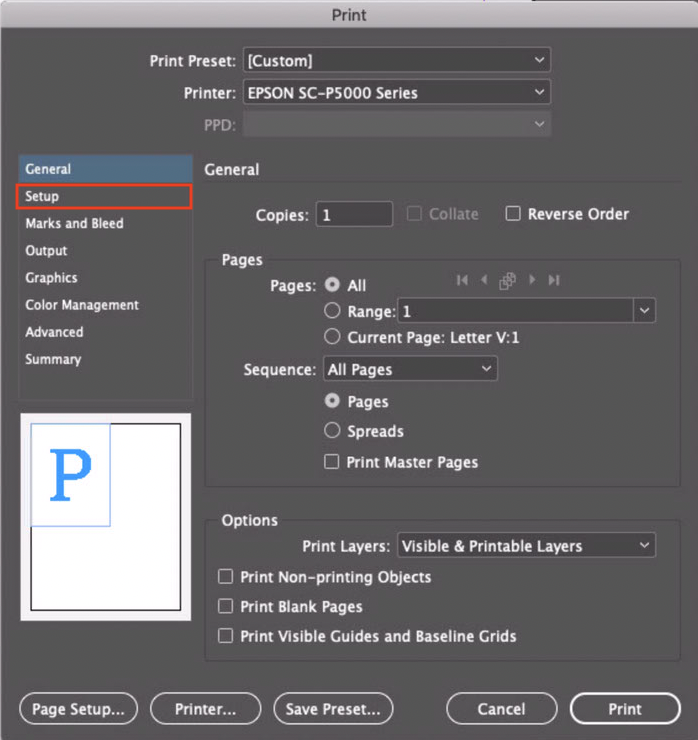Open the Print Preset dropdown
Image resolution: width=698 pixels, height=740 pixels.
point(396,60)
